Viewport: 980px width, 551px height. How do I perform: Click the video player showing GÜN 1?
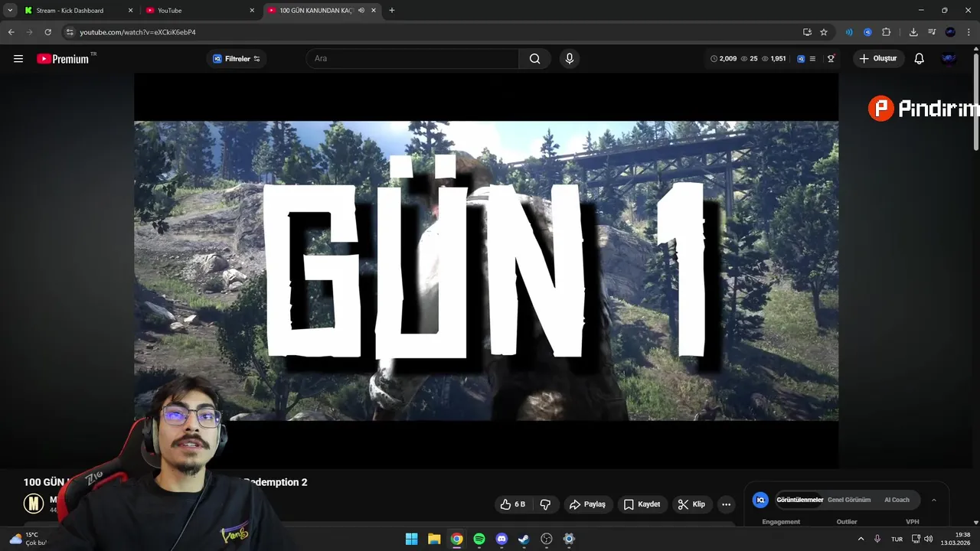486,271
